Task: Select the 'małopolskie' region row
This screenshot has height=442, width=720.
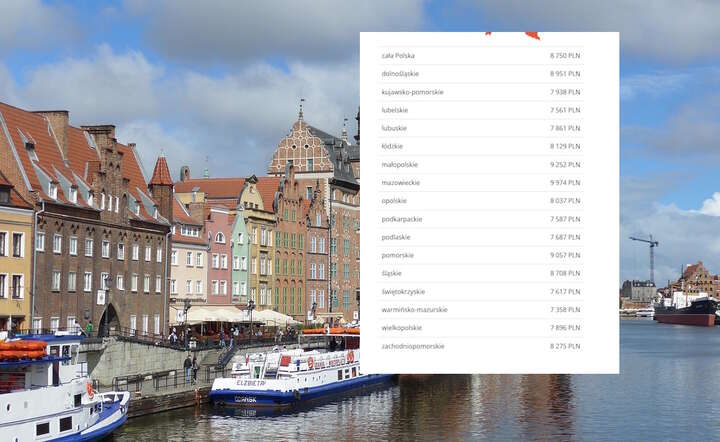Action: pos(400,164)
